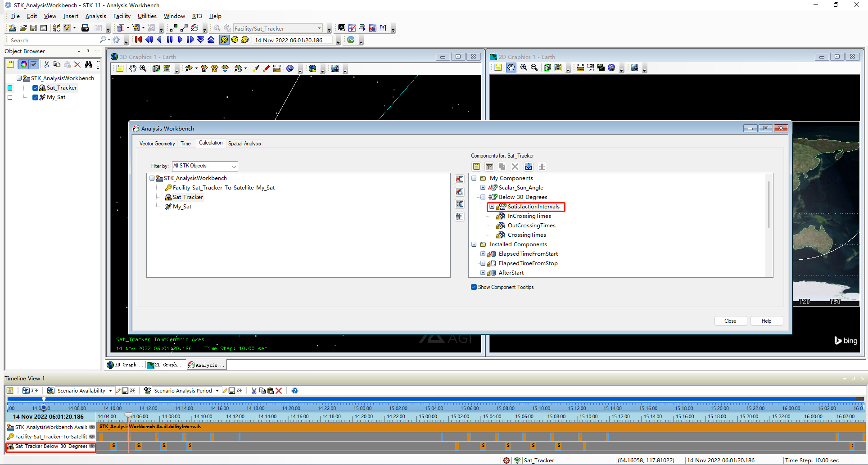
Task: Uncheck the Sat_Tracker checkbox in Object Browser
Action: coord(35,88)
